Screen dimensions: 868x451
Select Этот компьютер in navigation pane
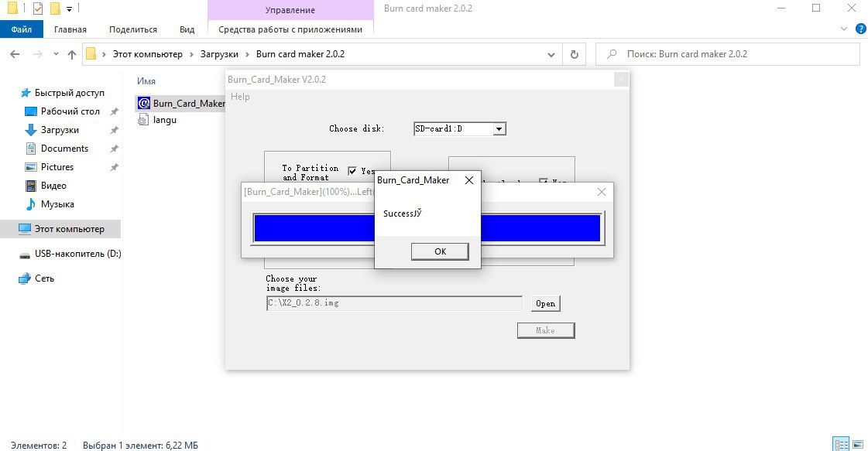click(x=61, y=229)
